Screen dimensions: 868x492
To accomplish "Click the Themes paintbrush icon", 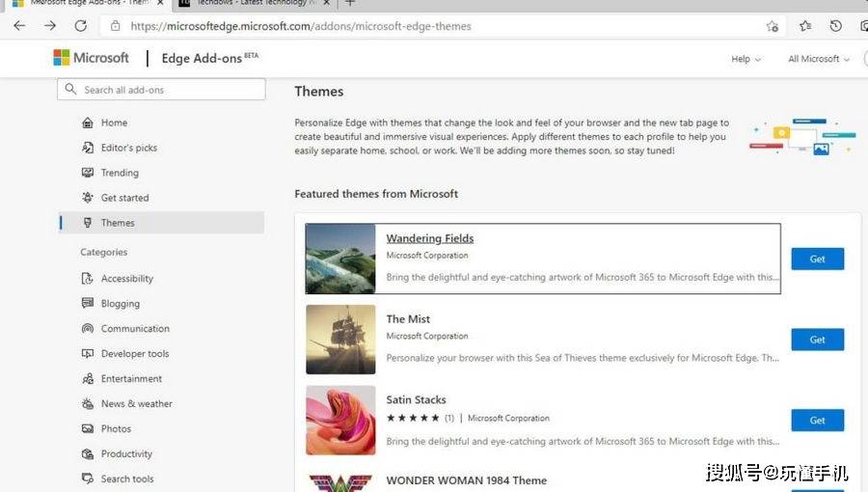I will coord(88,223).
